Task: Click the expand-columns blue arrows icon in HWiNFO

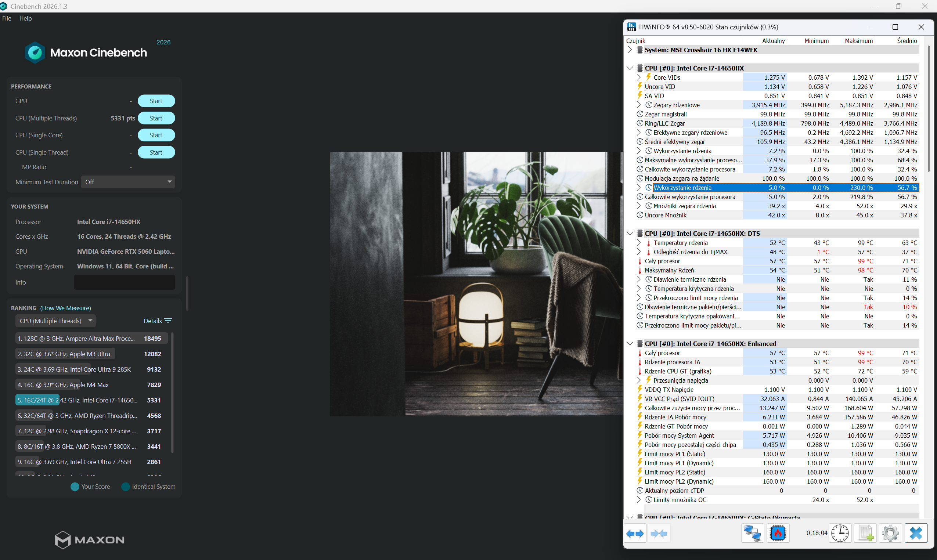Action: [x=635, y=534]
